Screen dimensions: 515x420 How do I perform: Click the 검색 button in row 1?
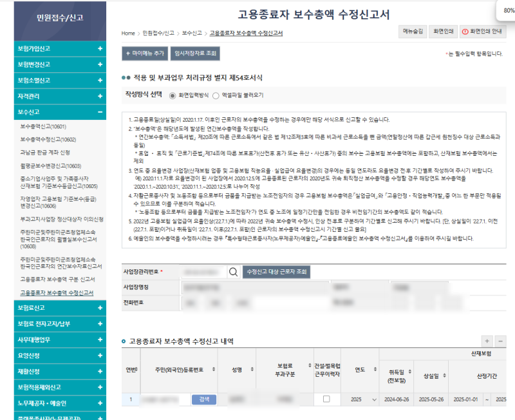pyautogui.click(x=204, y=399)
